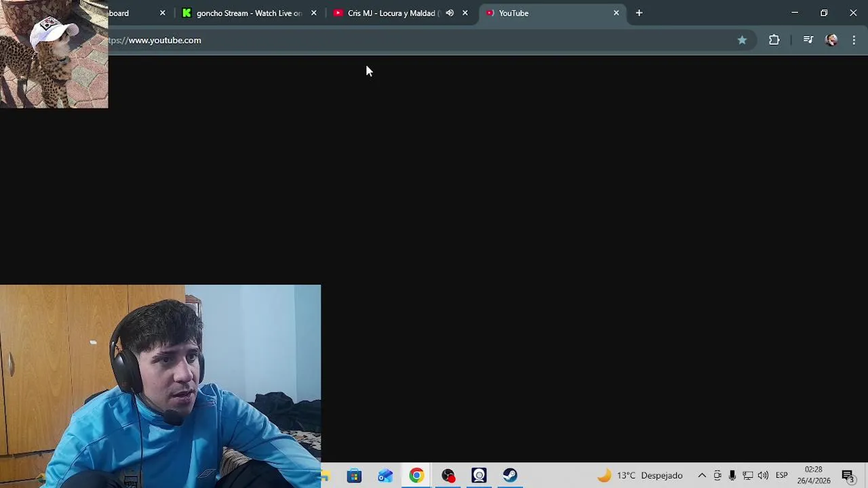Toggle the bookmark star for this page
This screenshot has height=488, width=868.
tap(742, 40)
